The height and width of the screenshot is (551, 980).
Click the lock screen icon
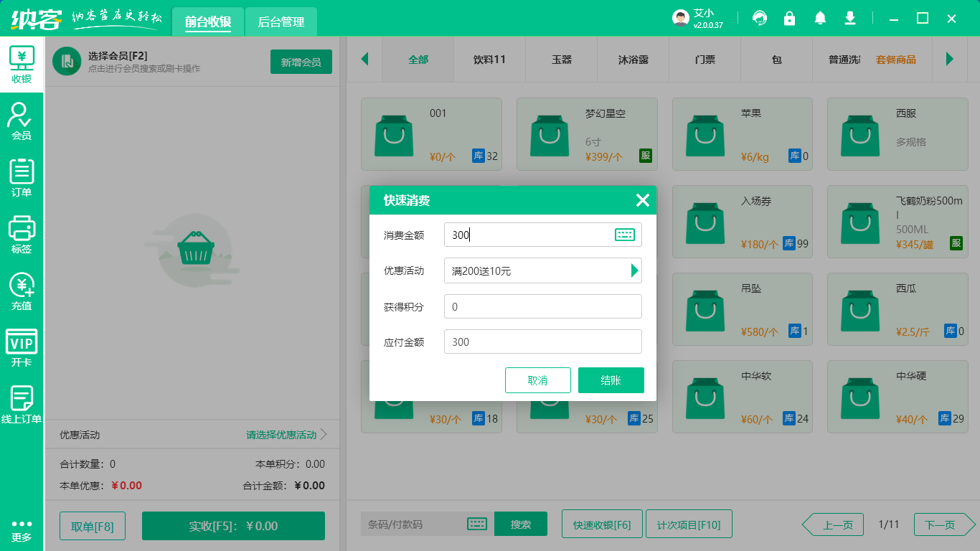(789, 18)
